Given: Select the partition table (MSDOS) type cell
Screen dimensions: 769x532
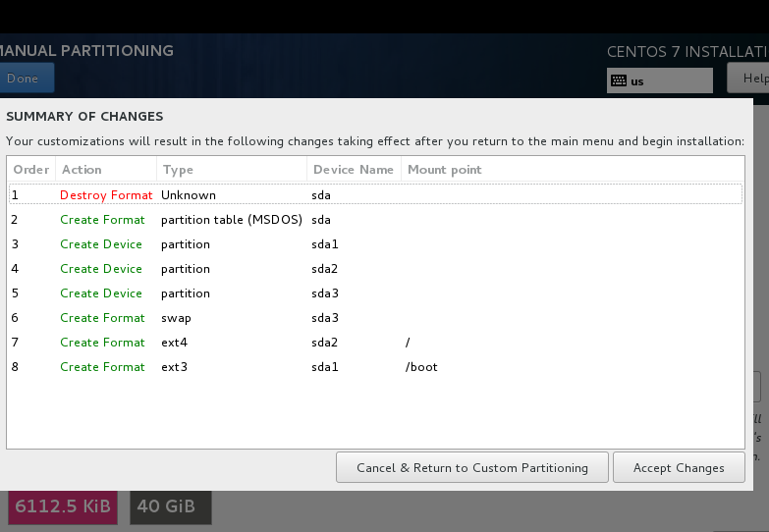Looking at the screenshot, I should pos(232,220).
